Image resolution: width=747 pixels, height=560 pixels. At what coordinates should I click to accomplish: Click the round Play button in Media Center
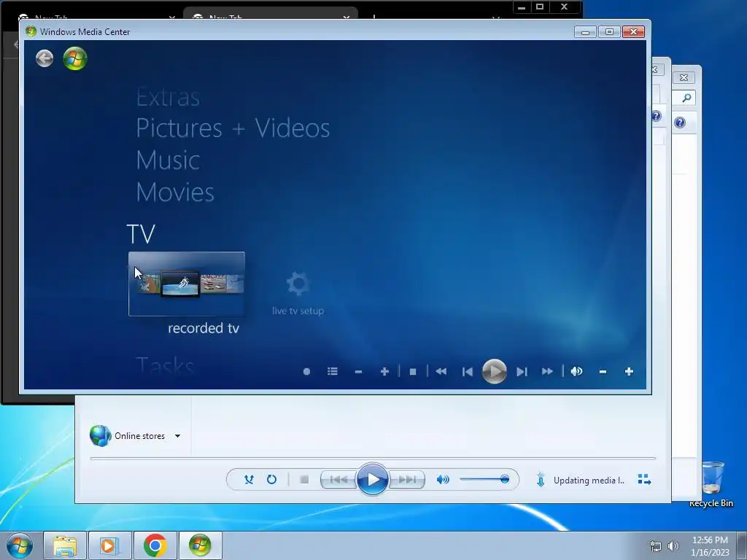(494, 371)
